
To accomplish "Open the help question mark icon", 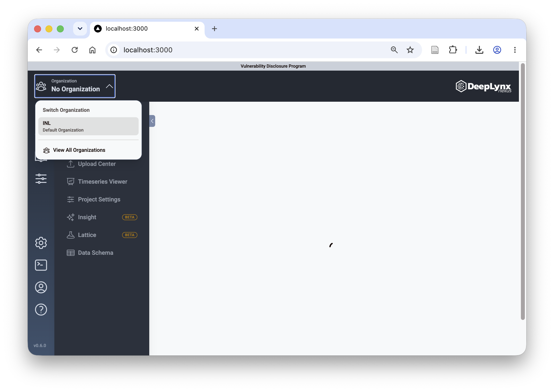I will tap(41, 310).
